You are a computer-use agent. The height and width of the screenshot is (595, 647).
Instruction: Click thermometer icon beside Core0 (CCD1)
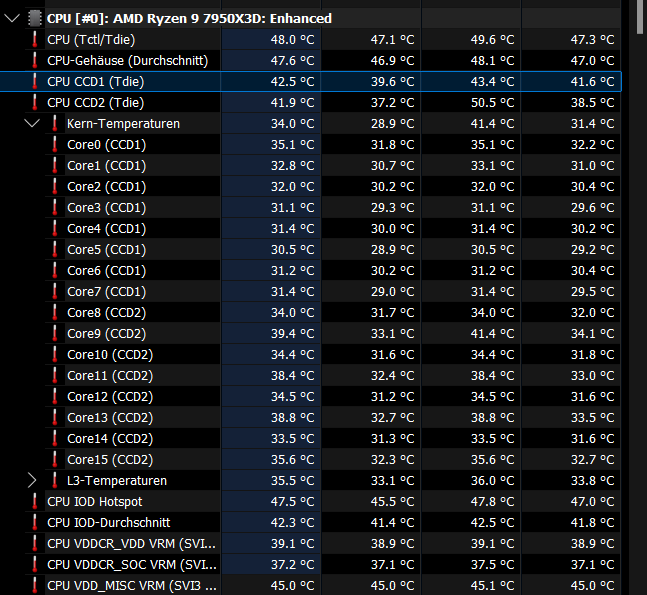pos(55,144)
